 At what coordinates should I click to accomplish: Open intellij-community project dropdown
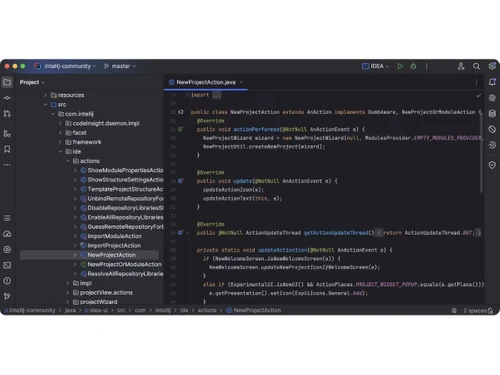pos(70,66)
